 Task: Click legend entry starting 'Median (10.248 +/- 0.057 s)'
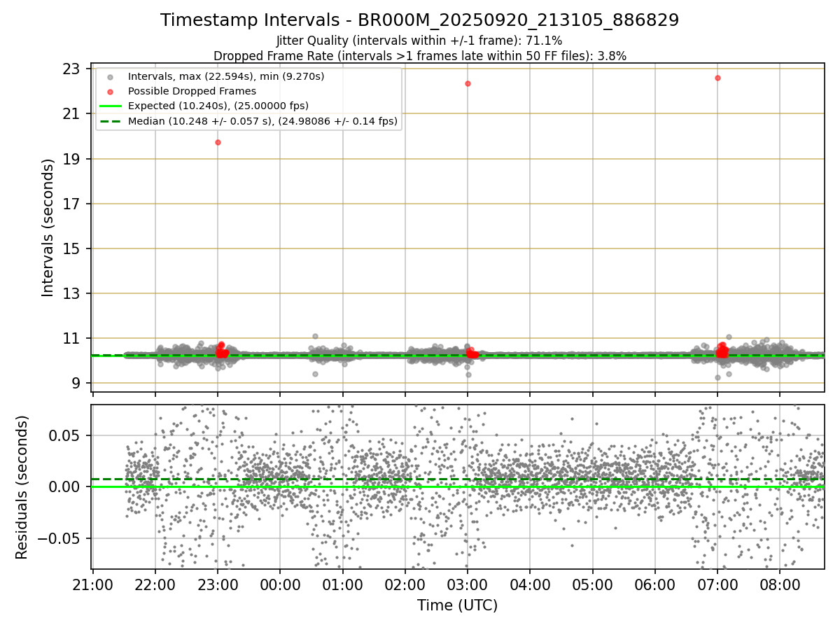[x=262, y=121]
